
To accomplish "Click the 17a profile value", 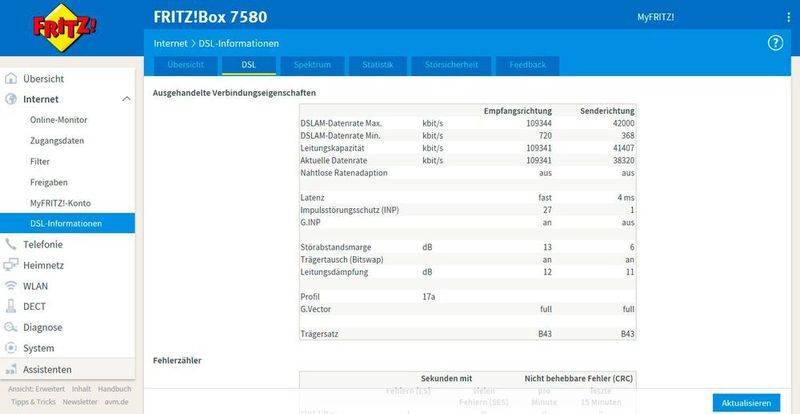I will 429,297.
